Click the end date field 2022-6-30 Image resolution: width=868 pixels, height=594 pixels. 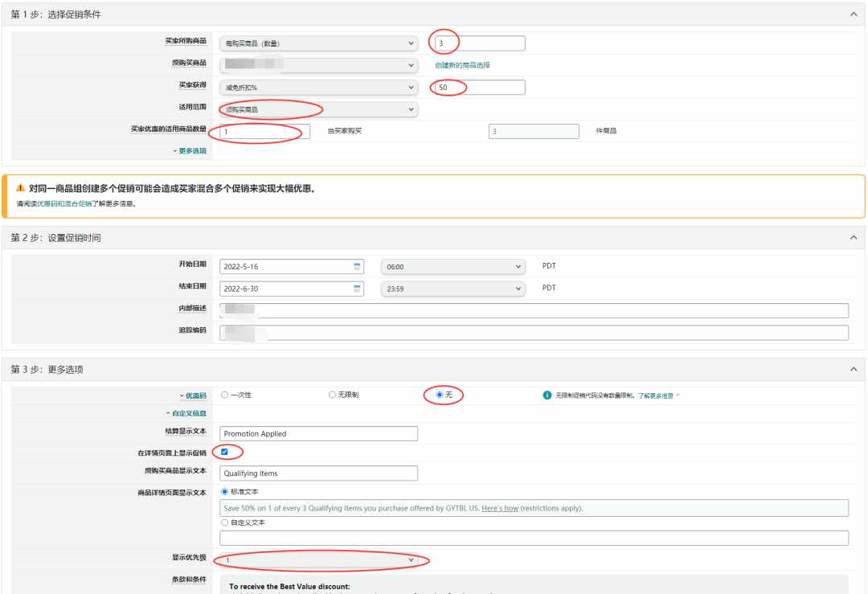(291, 289)
